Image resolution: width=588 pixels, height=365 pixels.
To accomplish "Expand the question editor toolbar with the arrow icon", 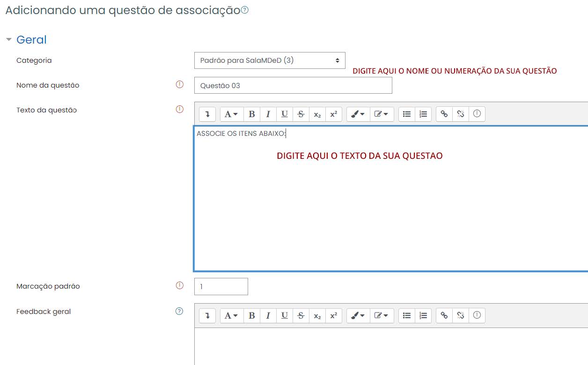I will pyautogui.click(x=207, y=114).
